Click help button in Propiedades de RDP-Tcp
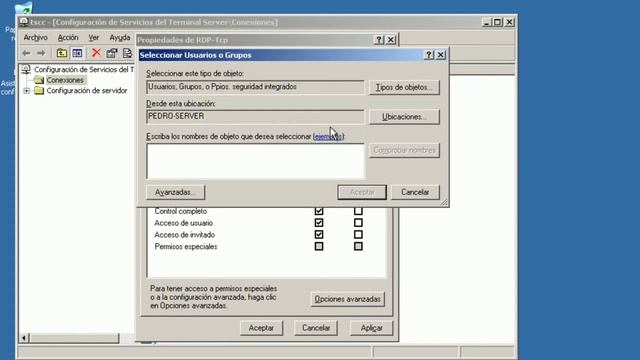 click(379, 40)
